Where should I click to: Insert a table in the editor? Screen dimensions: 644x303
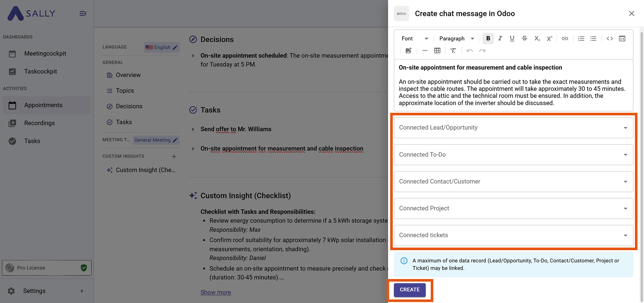tap(437, 51)
